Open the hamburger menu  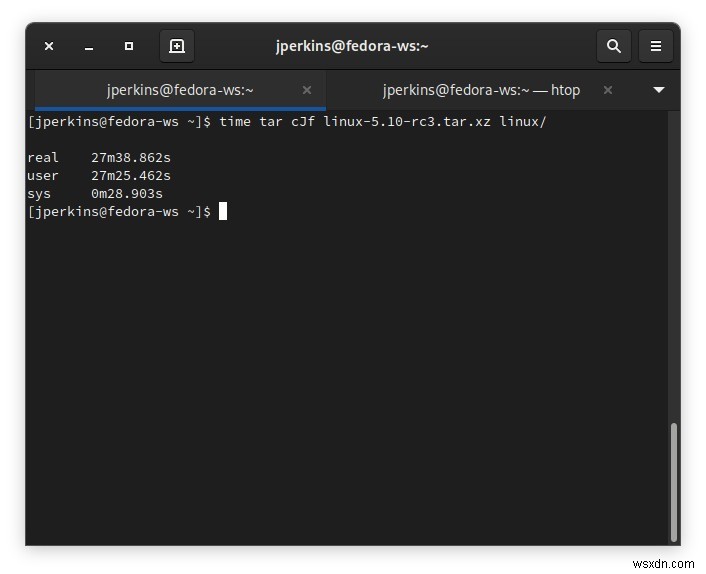(x=656, y=46)
